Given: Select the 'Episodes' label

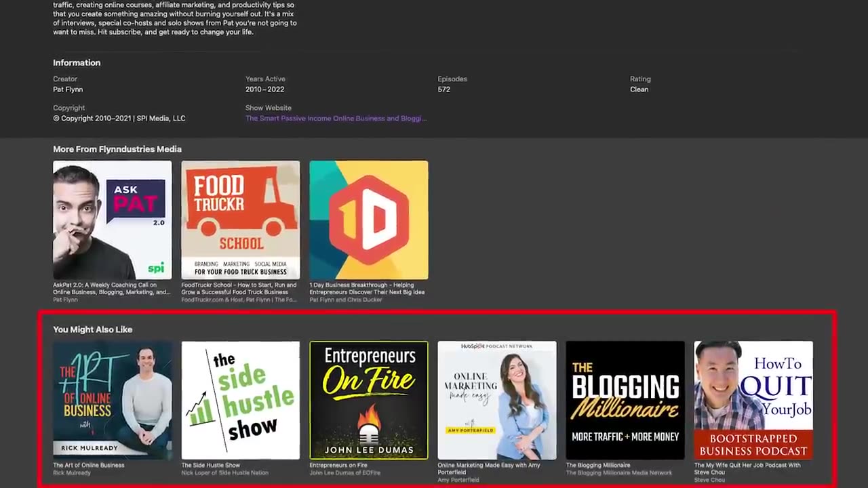Looking at the screenshot, I should [x=452, y=79].
